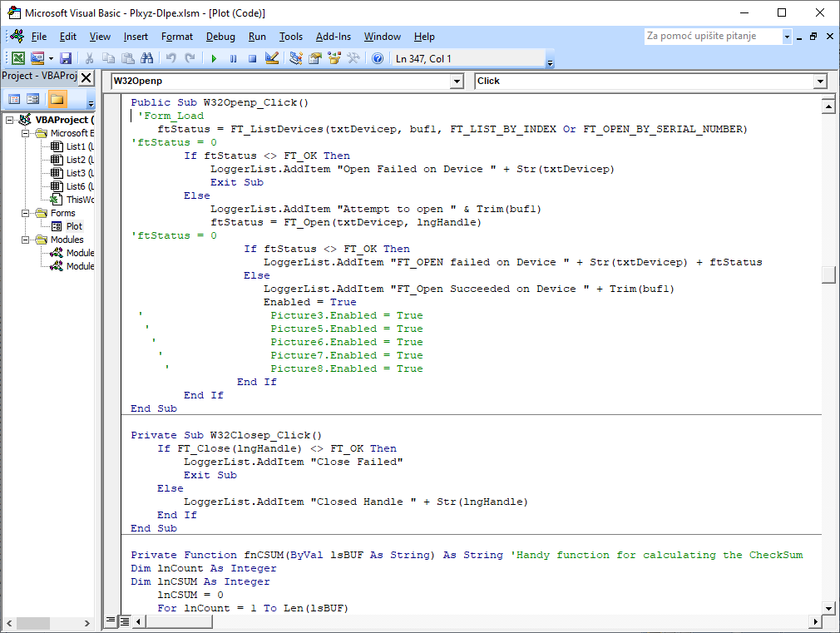This screenshot has height=633, width=840.
Task: Open standard toolbar options arrow
Action: pyautogui.click(x=551, y=62)
